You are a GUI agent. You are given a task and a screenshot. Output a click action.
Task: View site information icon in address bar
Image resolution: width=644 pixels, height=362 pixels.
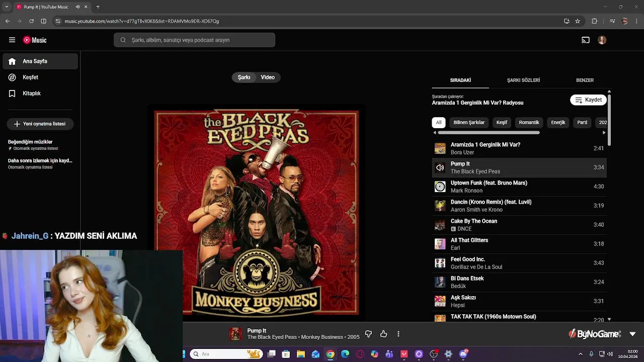(x=58, y=21)
